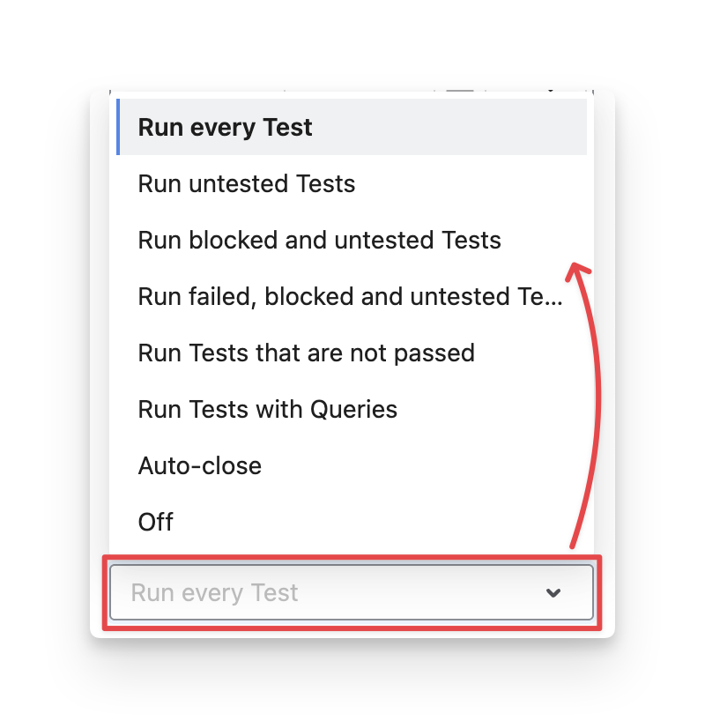Enable Auto-close from the options list
This screenshot has width=705, height=728.
pyautogui.click(x=200, y=466)
